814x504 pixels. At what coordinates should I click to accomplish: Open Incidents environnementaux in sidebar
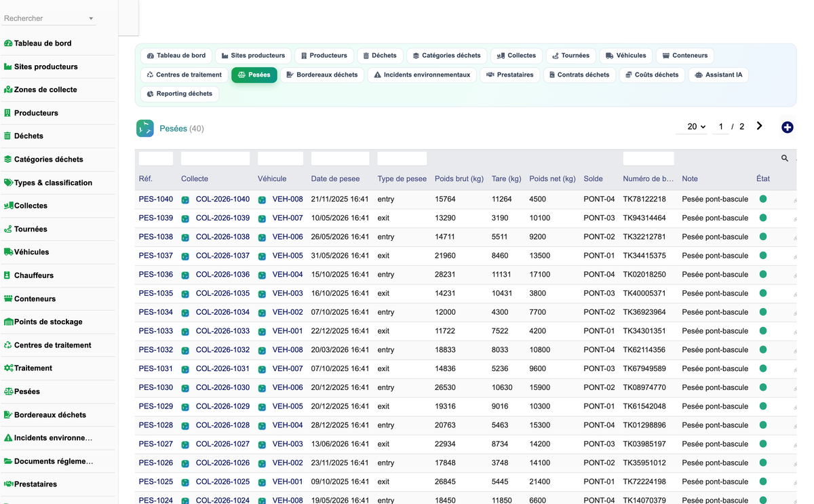click(x=53, y=438)
